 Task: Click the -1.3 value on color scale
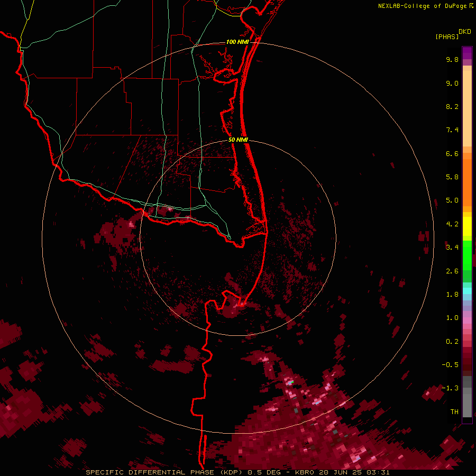click(450, 388)
